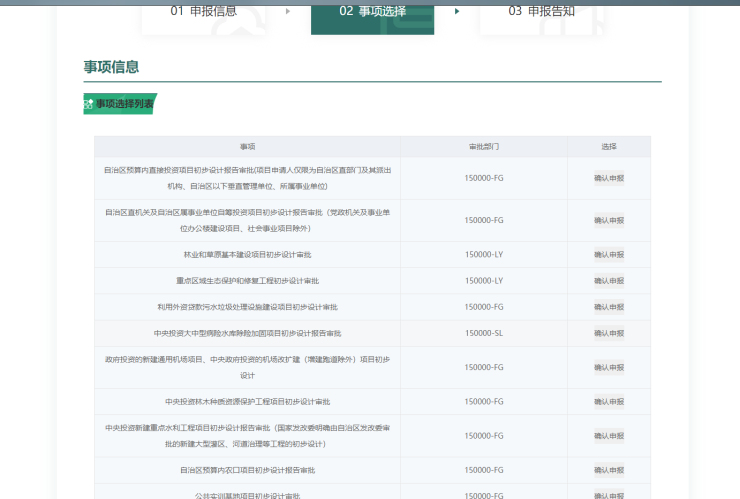
Task: Click 确认申报 for 利用外资贷款污水垃圾处理 row
Action: 608,307
